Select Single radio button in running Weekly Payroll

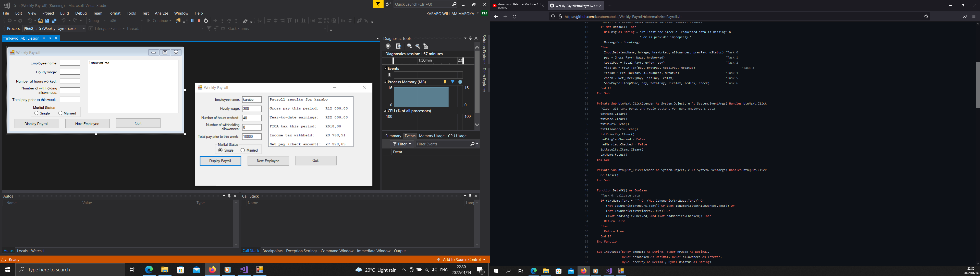tap(220, 150)
